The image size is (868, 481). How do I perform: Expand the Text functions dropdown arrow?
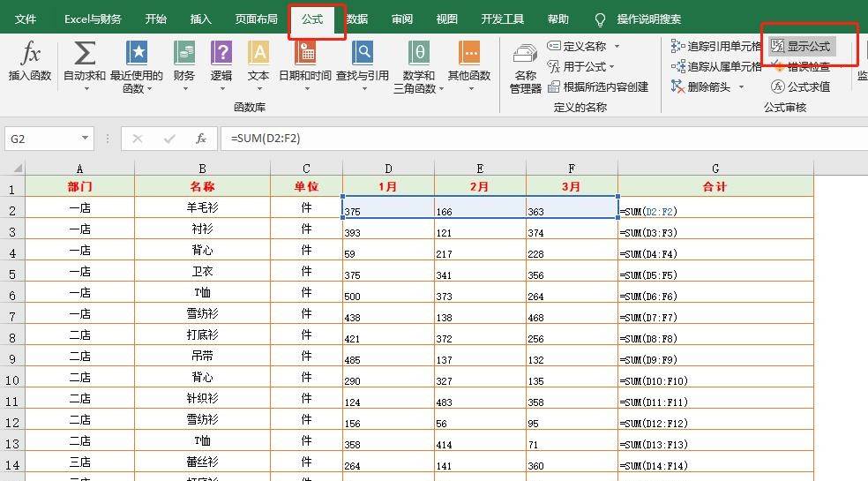point(258,88)
